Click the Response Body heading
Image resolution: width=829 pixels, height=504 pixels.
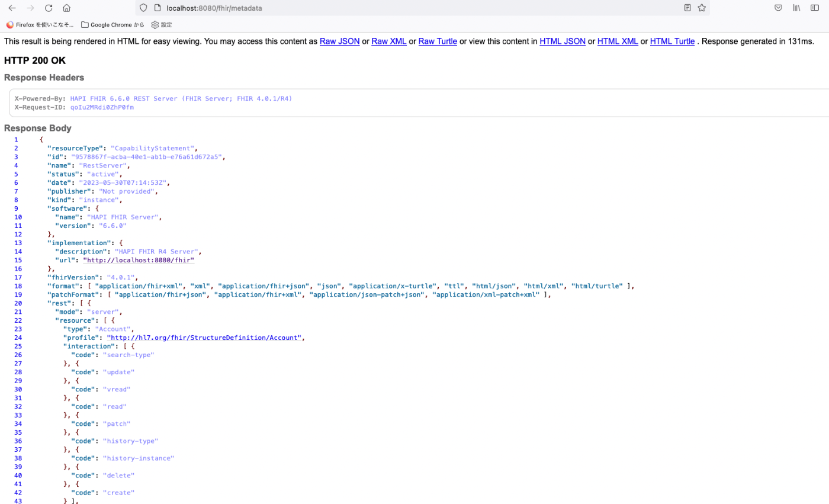click(x=38, y=128)
